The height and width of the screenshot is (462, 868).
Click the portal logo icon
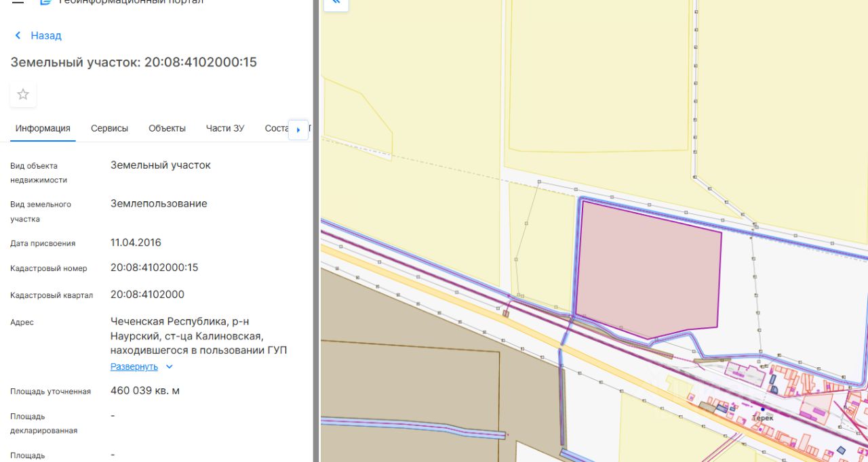45,2
